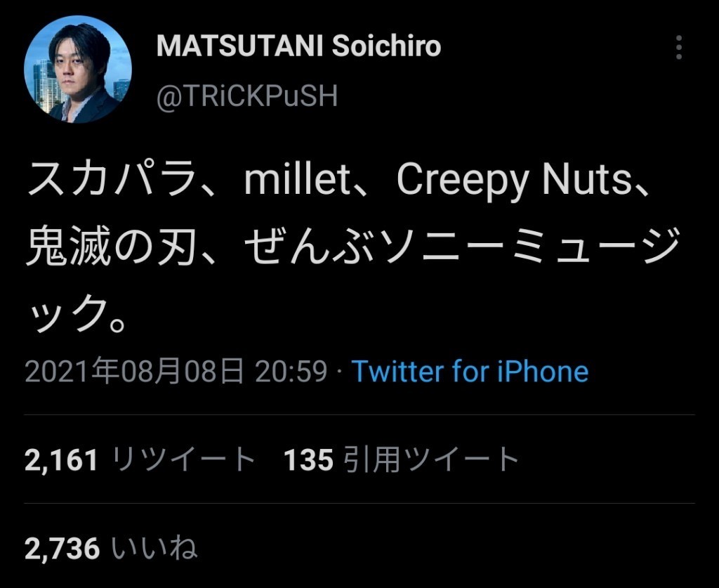Click the 2021年08月08日 date
The image size is (719, 588).
pos(134,371)
